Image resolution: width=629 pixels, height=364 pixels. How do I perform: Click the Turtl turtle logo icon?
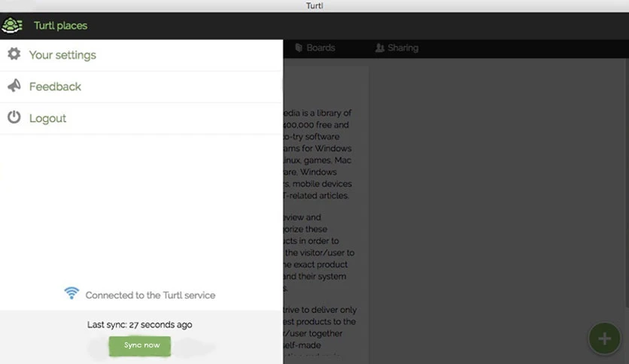[12, 26]
